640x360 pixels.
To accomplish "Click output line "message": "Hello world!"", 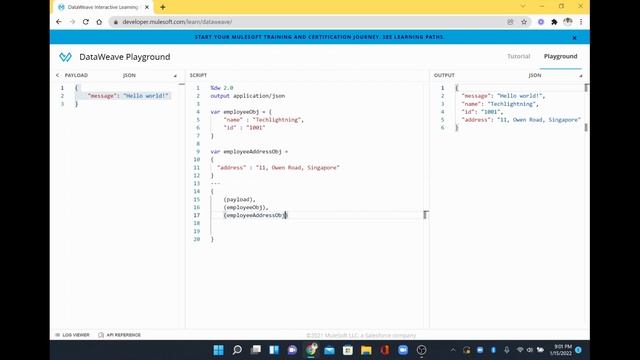I will (x=503, y=96).
